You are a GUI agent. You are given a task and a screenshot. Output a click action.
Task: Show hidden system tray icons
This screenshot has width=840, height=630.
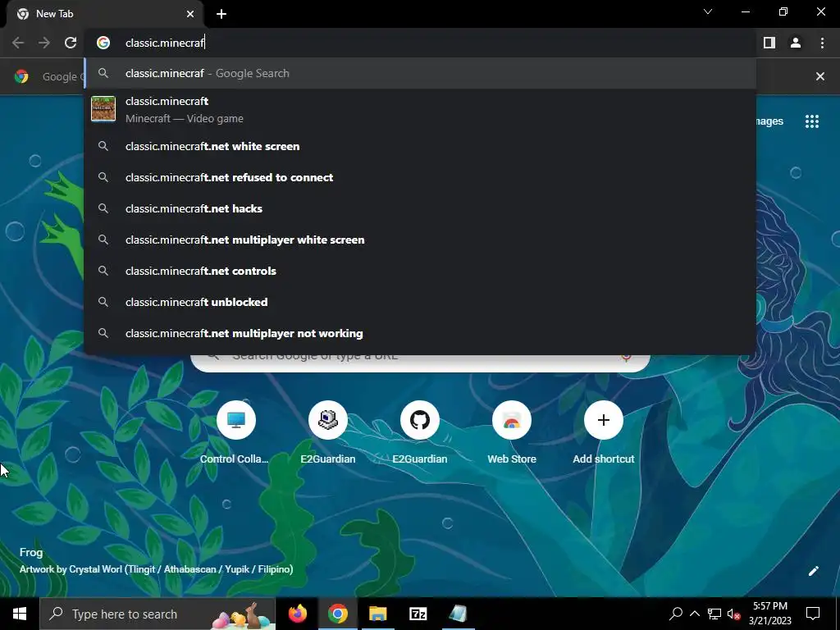click(695, 614)
